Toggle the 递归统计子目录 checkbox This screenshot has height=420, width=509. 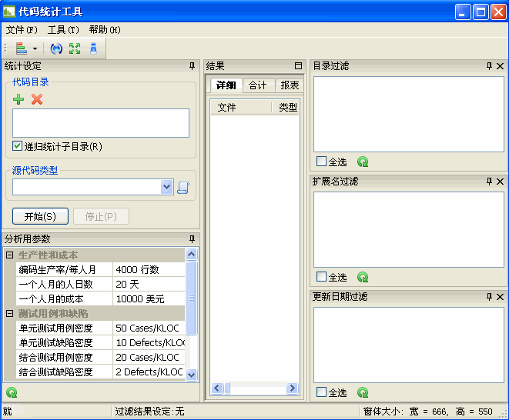[18, 146]
